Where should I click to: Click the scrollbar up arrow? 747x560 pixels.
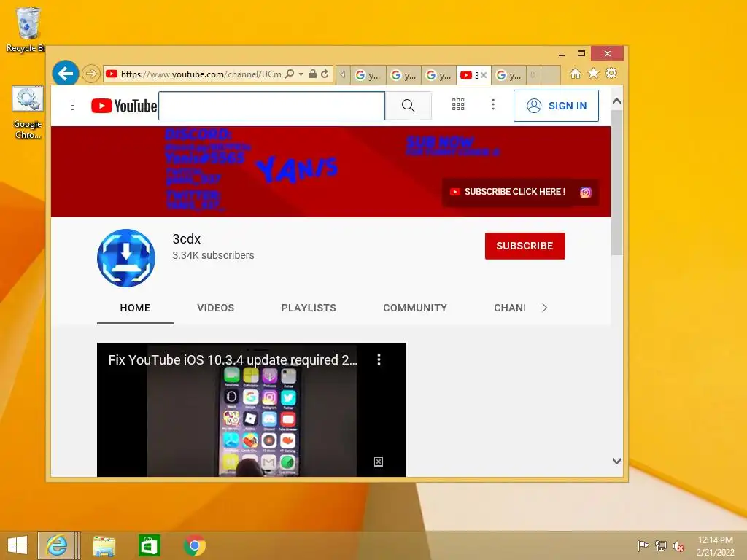616,101
